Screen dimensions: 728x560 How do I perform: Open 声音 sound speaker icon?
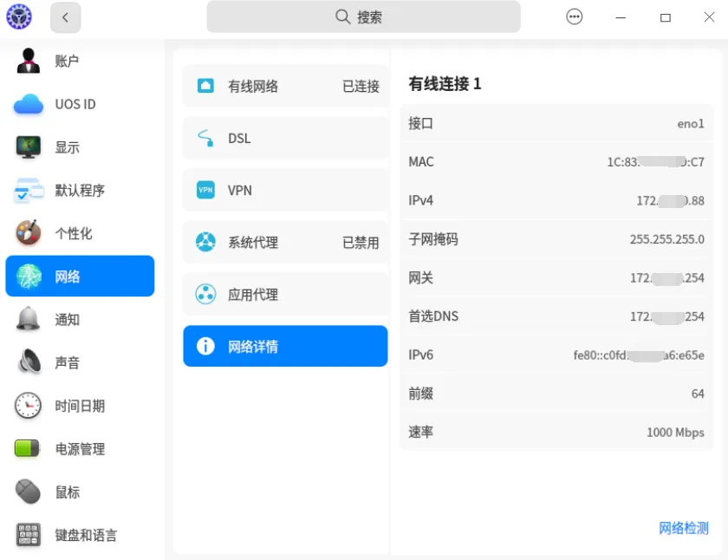pyautogui.click(x=29, y=362)
